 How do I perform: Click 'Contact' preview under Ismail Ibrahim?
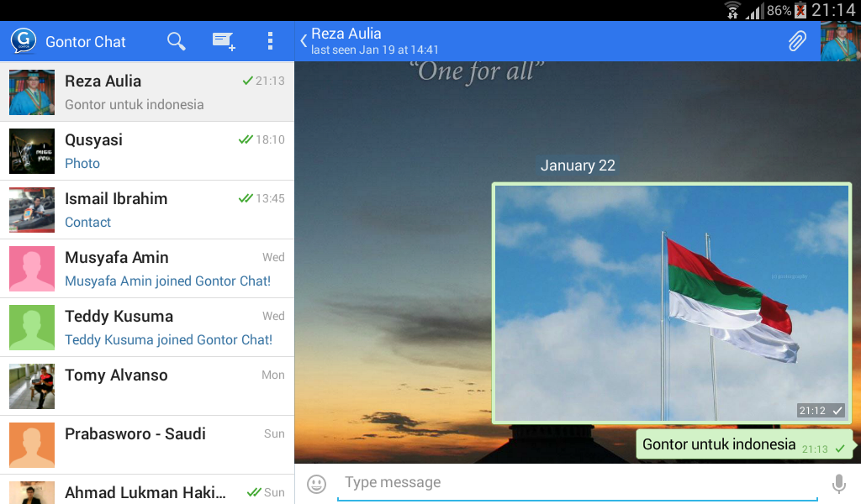(x=87, y=222)
